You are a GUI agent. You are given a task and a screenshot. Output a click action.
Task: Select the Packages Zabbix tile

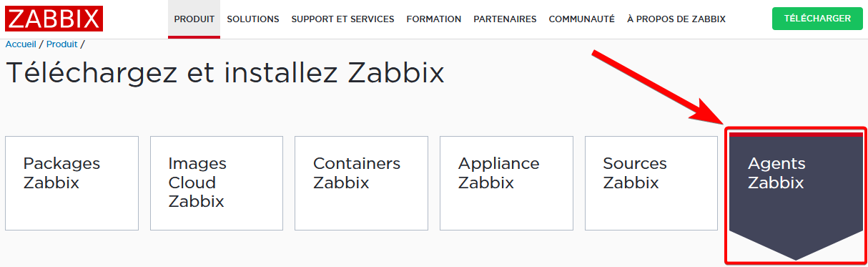coord(71,183)
